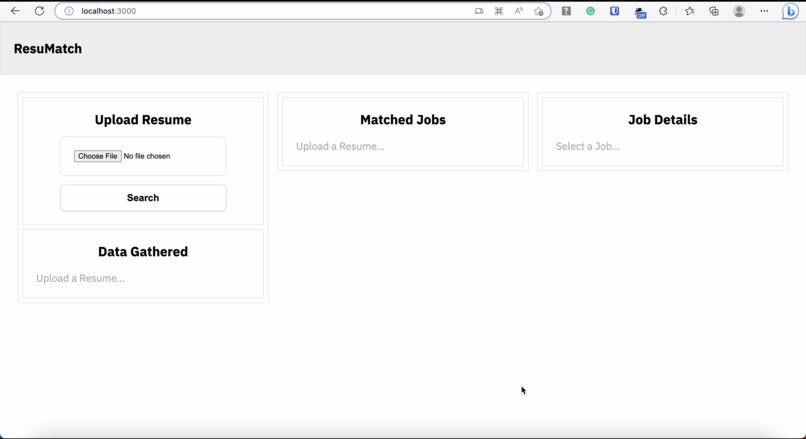Image resolution: width=806 pixels, height=439 pixels.
Task: Open the Collections icon
Action: (714, 11)
